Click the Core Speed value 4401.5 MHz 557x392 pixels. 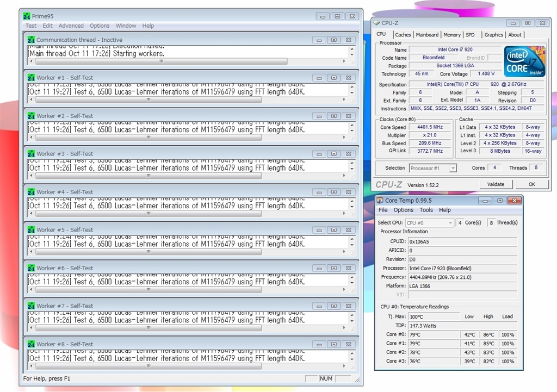[430, 127]
